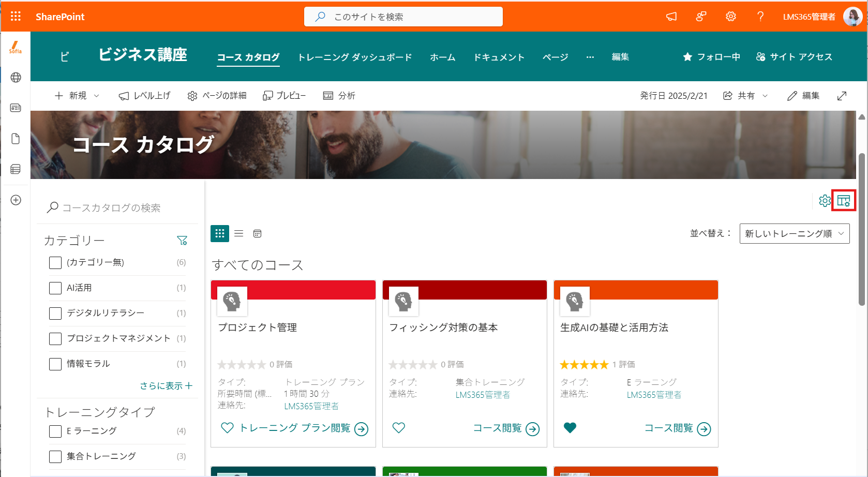The image size is (868, 477).
Task: Click the lightbulb head icon on プロジェクト管理 card
Action: 232,301
